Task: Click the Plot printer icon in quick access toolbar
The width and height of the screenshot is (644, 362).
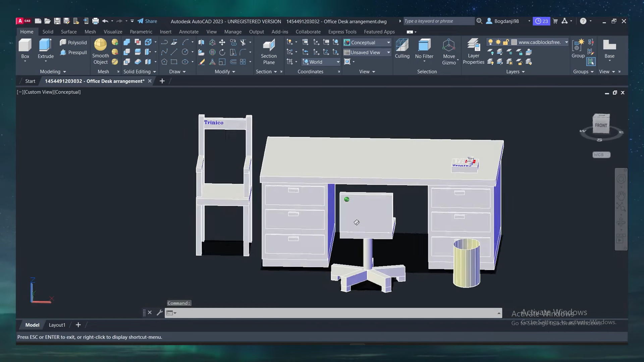Action: 95,21
